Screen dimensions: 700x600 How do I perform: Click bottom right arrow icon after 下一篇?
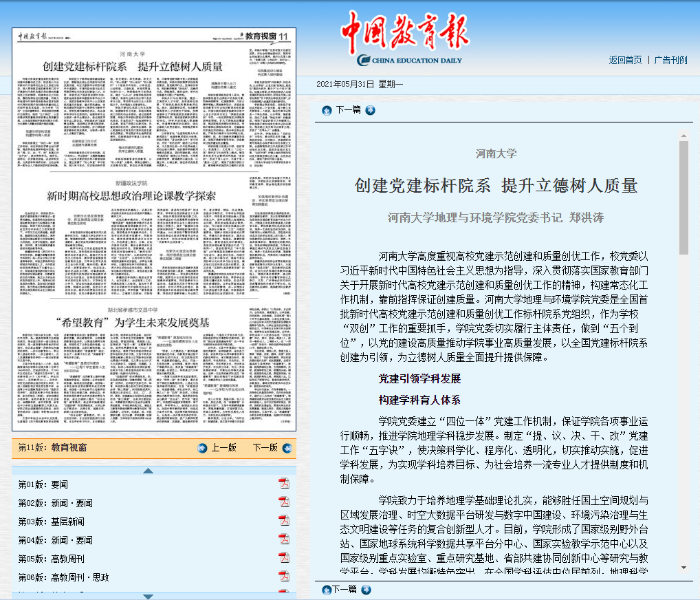(366, 590)
